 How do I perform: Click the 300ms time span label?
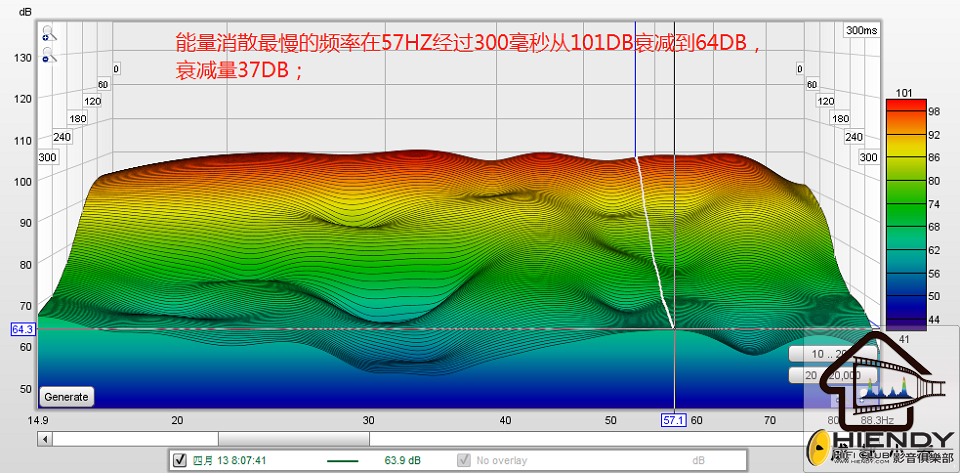[861, 31]
